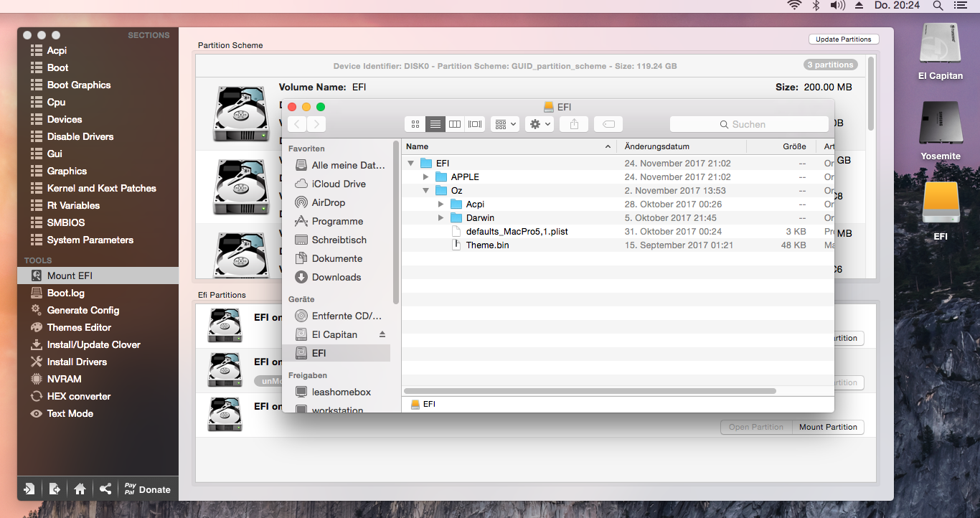The width and height of the screenshot is (980, 518).
Task: Click the share icon in bottom toolbar
Action: 105,489
